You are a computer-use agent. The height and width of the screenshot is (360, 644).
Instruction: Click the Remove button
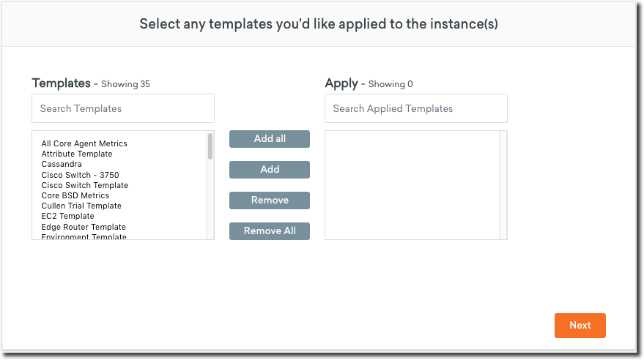coord(269,200)
